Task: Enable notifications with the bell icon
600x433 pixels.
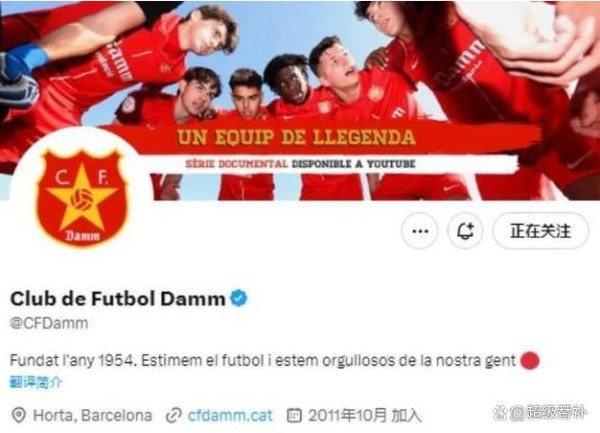Action: (x=465, y=231)
